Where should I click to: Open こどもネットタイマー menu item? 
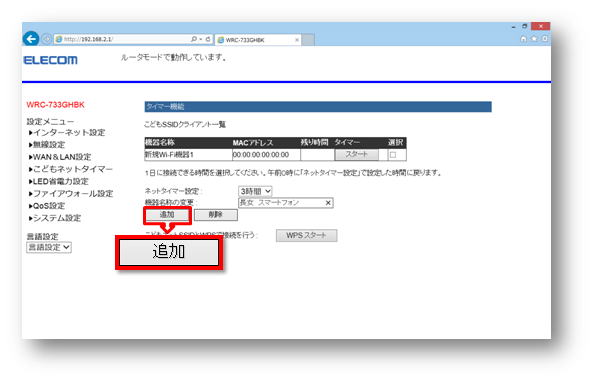pos(71,169)
